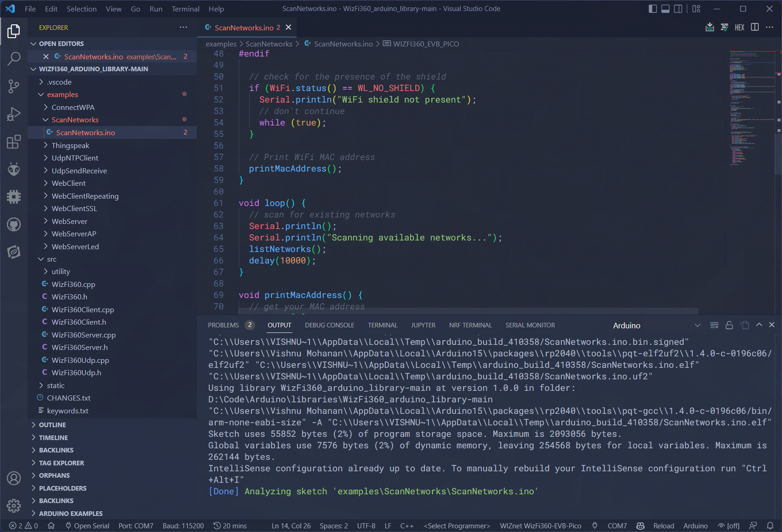Click feedback icon in status bar
The image size is (782, 532).
coord(753,526)
